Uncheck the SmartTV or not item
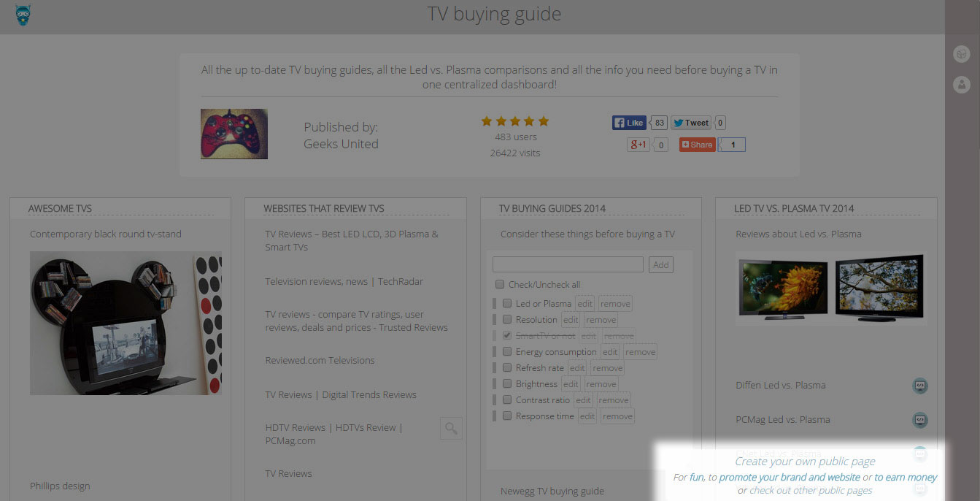This screenshot has height=501, width=980. (507, 336)
